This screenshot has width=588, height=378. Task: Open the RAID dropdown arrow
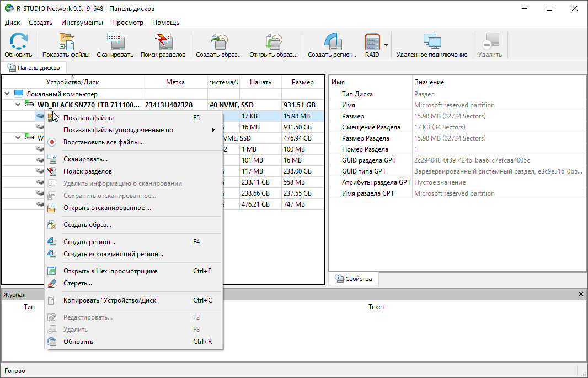(x=387, y=45)
